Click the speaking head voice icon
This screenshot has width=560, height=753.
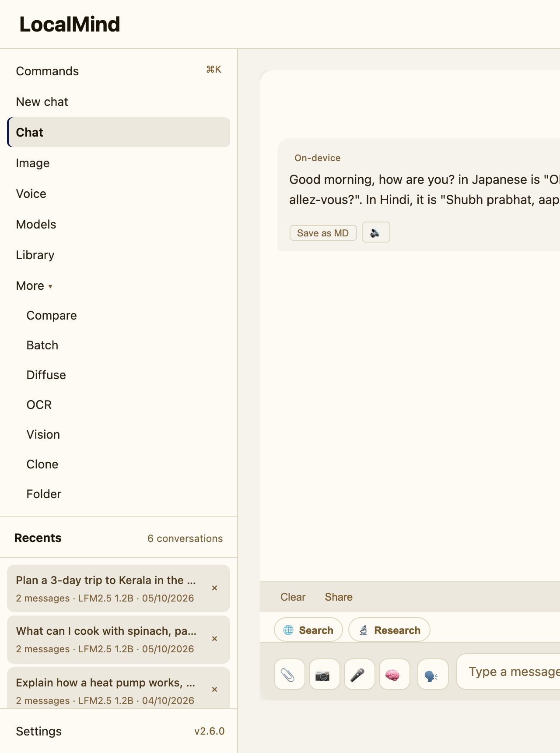point(433,674)
